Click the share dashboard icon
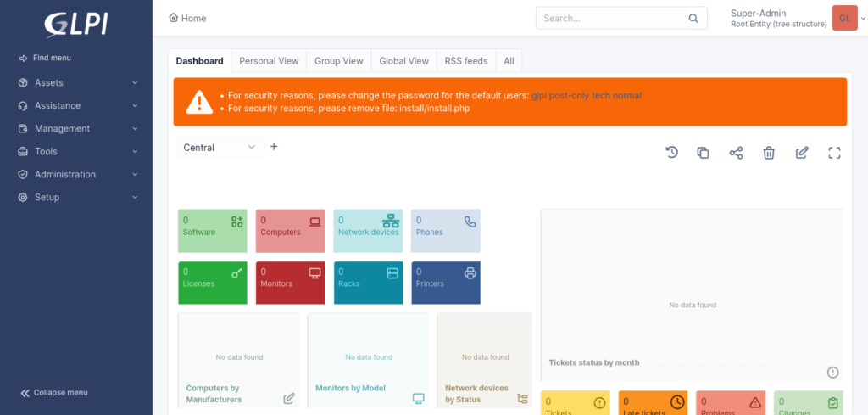This screenshot has width=868, height=415. tap(736, 153)
